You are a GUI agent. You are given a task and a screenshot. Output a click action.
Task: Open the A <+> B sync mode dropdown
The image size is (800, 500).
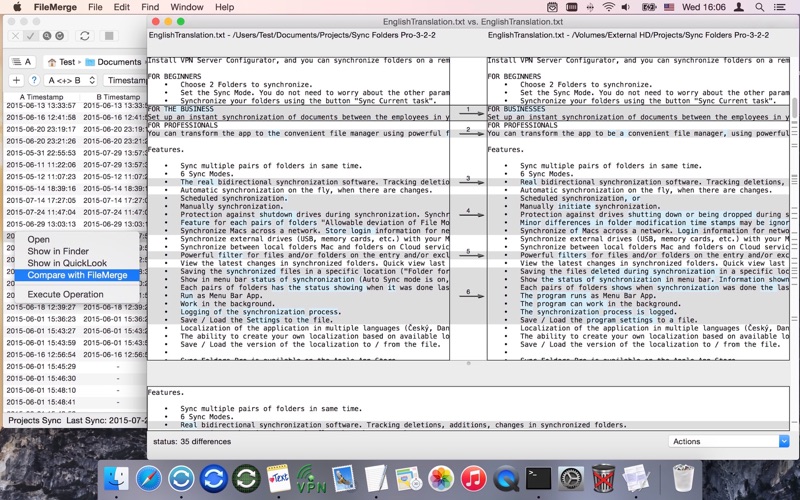(70, 80)
